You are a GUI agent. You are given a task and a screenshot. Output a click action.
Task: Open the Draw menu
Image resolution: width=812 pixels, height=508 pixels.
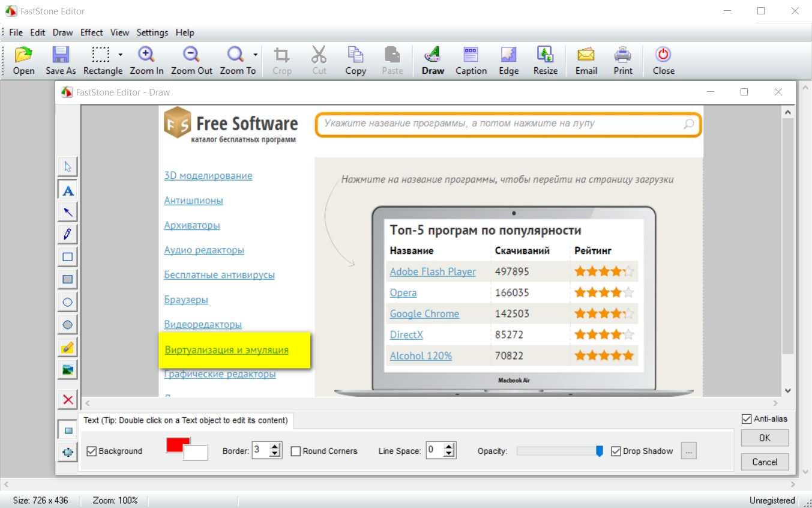coord(62,32)
